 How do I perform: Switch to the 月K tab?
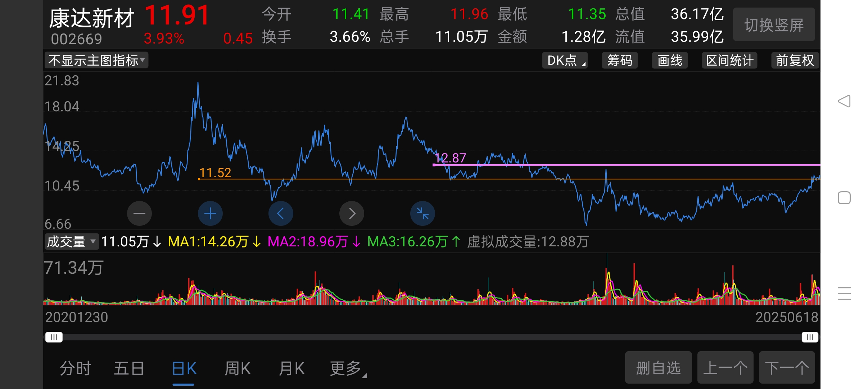(x=291, y=368)
